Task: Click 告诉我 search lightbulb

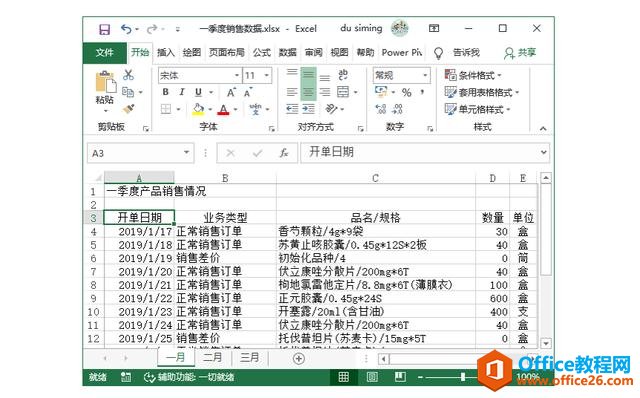Action: point(438,53)
